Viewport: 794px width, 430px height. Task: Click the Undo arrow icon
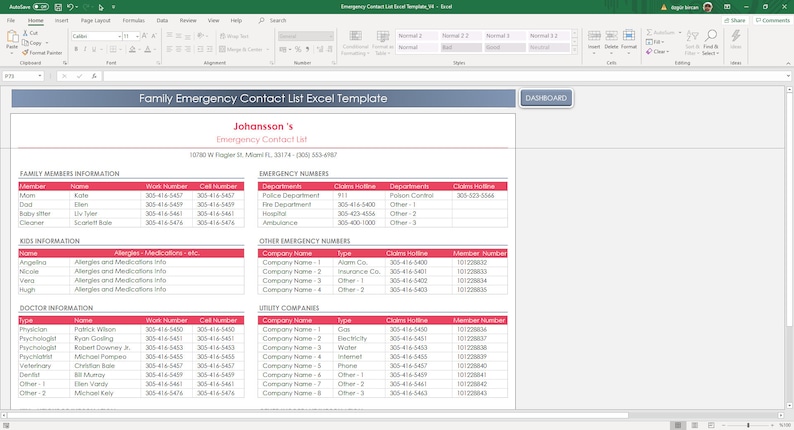[x=70, y=7]
